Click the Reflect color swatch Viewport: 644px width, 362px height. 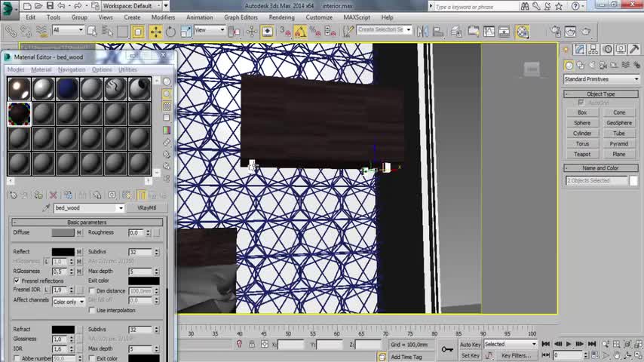click(63, 251)
